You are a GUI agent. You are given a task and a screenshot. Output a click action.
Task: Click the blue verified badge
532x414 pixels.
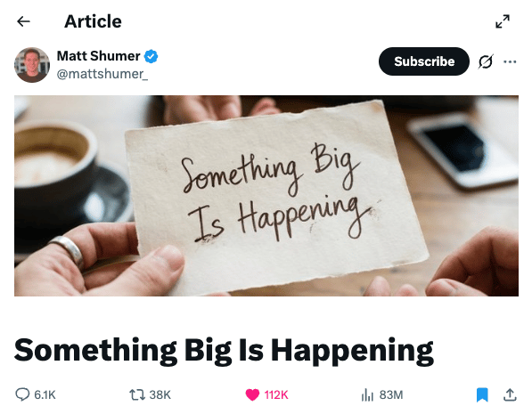(x=151, y=56)
